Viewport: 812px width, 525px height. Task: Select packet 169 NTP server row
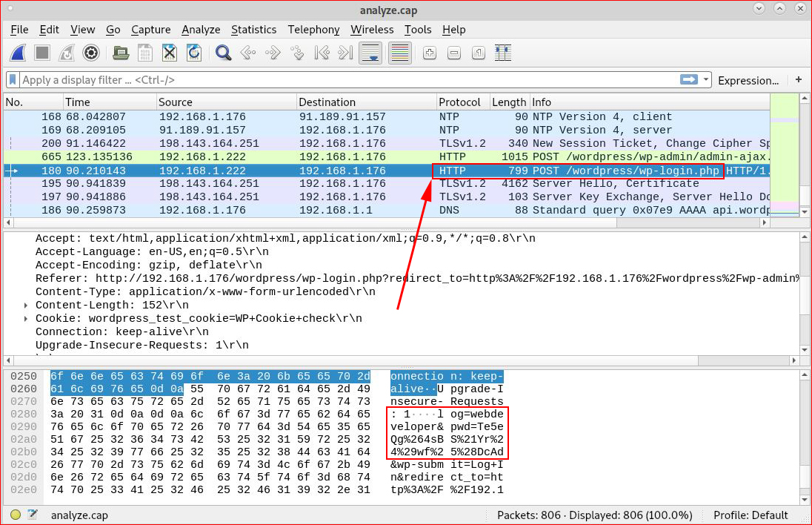point(387,130)
